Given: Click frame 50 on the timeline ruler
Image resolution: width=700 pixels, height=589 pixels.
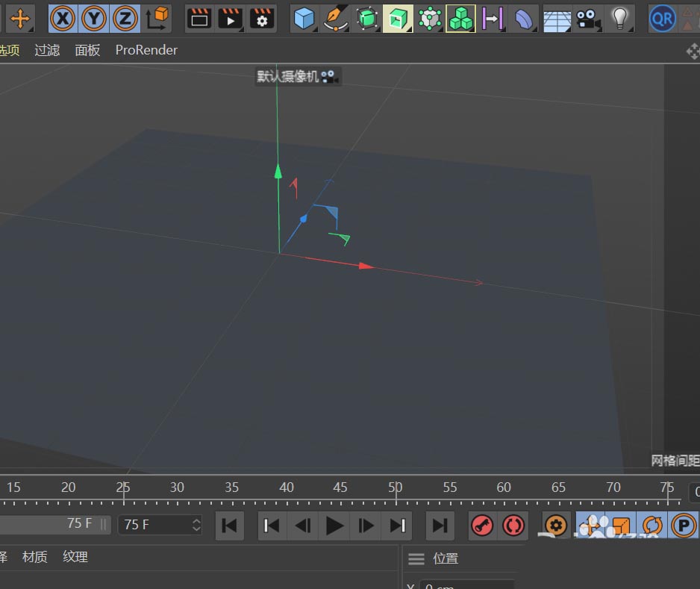Looking at the screenshot, I should click(x=395, y=487).
